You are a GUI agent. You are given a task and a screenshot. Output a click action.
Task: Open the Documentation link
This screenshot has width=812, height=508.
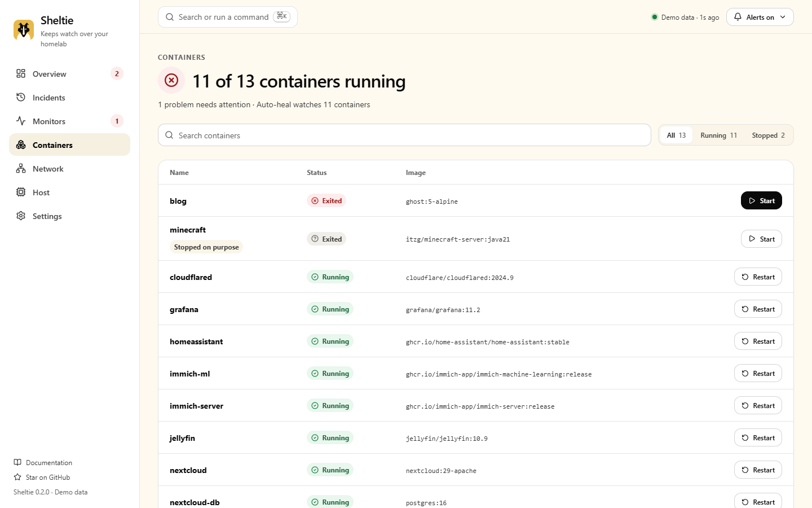43,462
